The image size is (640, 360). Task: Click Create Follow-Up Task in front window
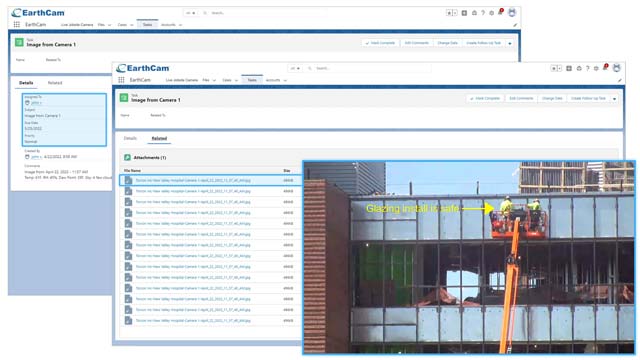588,98
